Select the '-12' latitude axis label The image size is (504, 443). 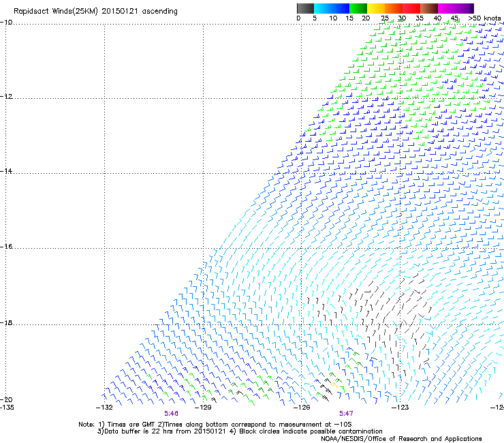pyautogui.click(x=6, y=97)
